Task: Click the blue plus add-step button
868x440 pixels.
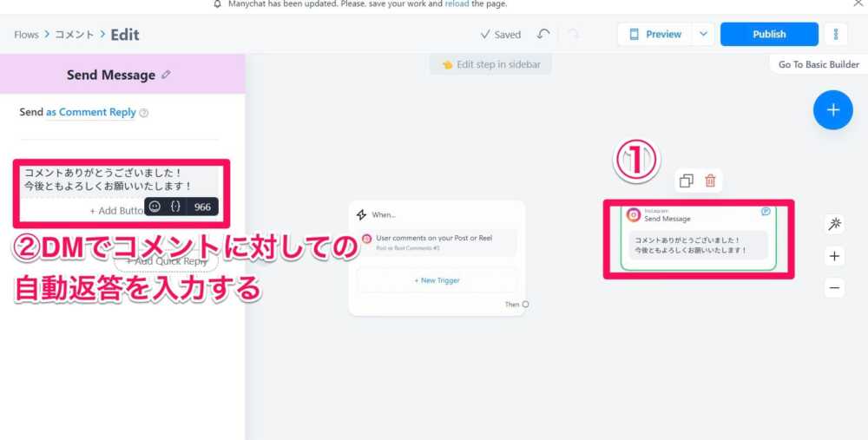Action: pyautogui.click(x=832, y=110)
